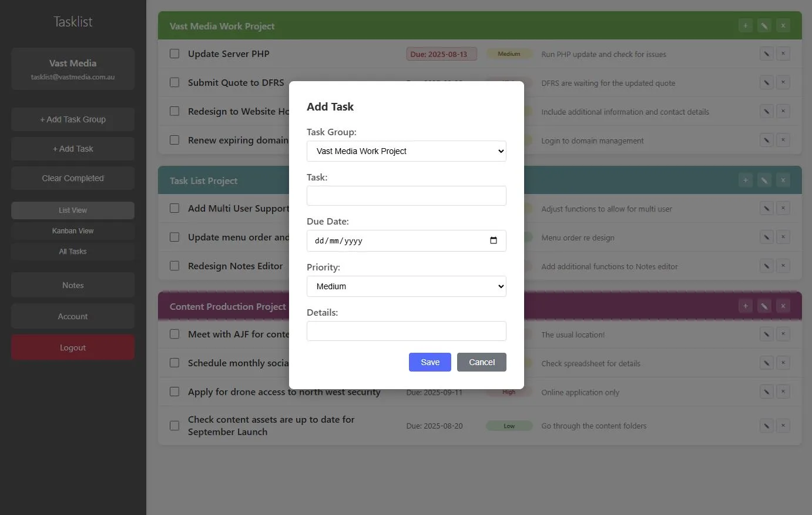812x515 pixels.
Task: Edit the Redesign Notes Editor task
Action: 766,266
